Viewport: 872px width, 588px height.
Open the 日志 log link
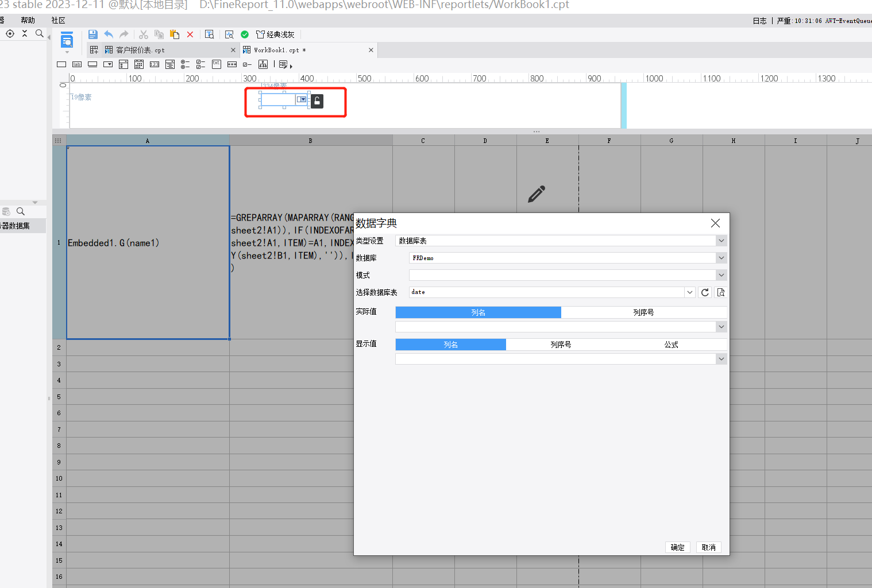pos(759,21)
